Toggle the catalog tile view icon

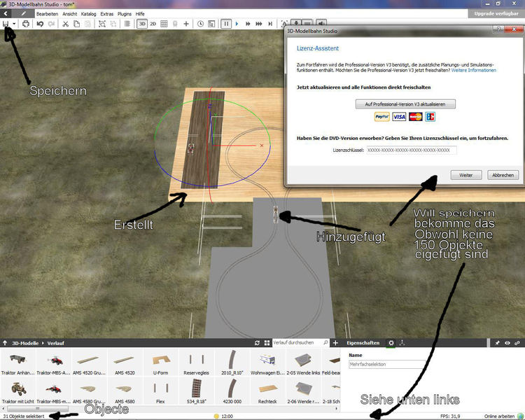(x=267, y=343)
